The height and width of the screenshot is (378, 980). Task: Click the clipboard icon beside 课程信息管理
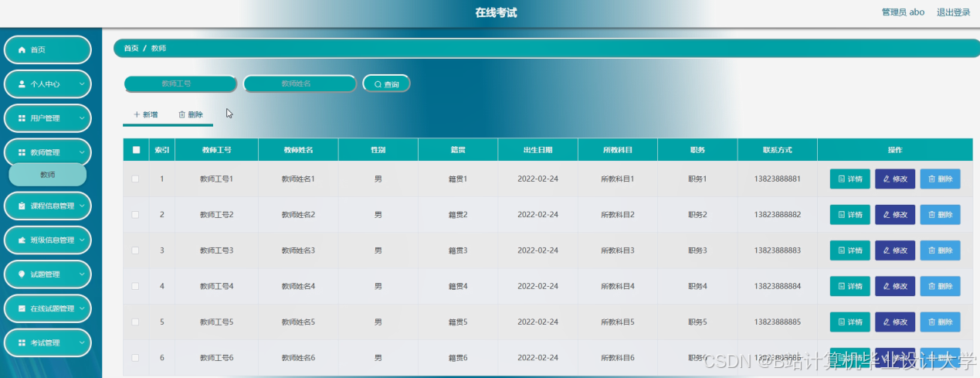click(22, 206)
